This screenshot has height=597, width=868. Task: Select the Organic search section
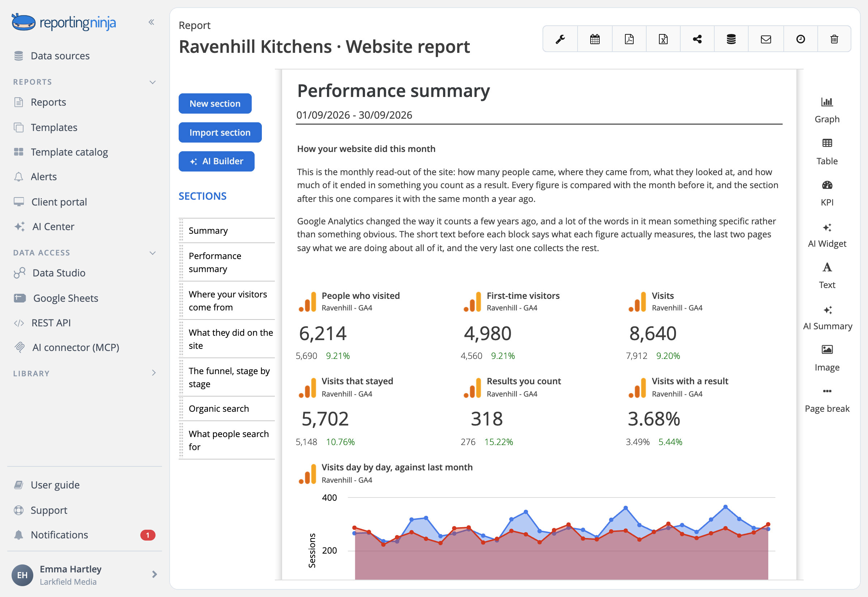click(227, 408)
